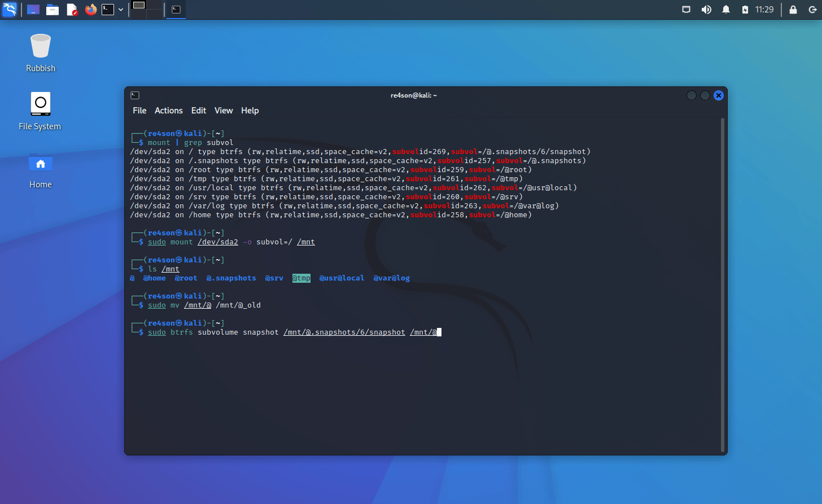Image resolution: width=822 pixels, height=504 pixels.
Task: Open the terminal View menu
Action: (x=223, y=111)
